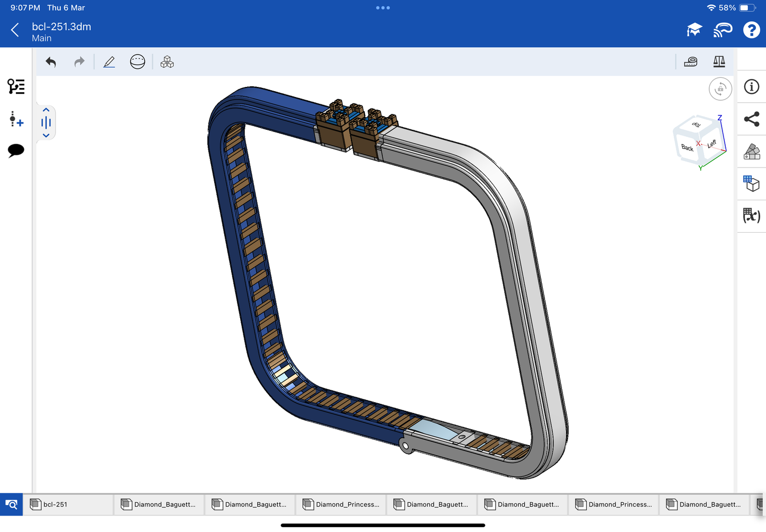Undo the last action

(x=51, y=62)
